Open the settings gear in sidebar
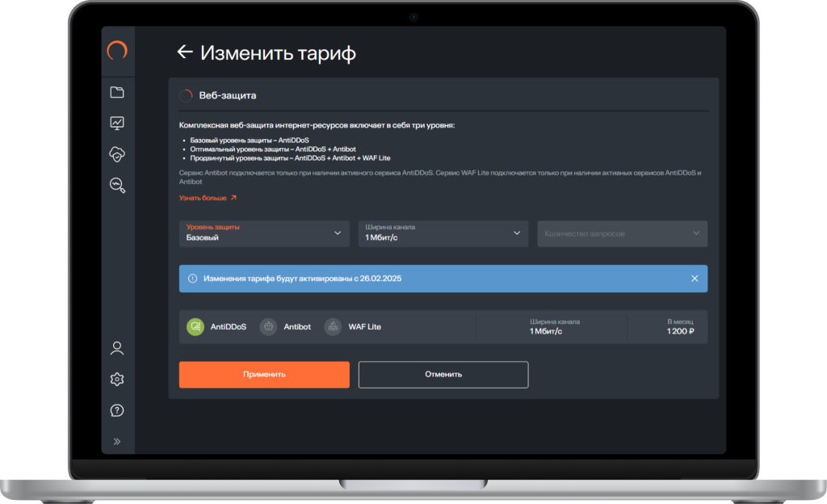Image resolution: width=827 pixels, height=504 pixels. 117,379
